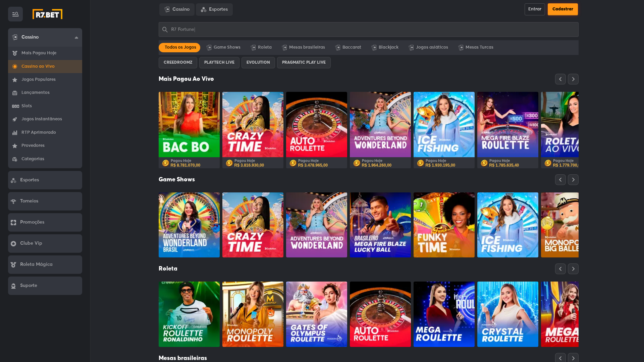Click the Jogos Instantâneos rocket icon
The image size is (644, 362).
coord(15,119)
